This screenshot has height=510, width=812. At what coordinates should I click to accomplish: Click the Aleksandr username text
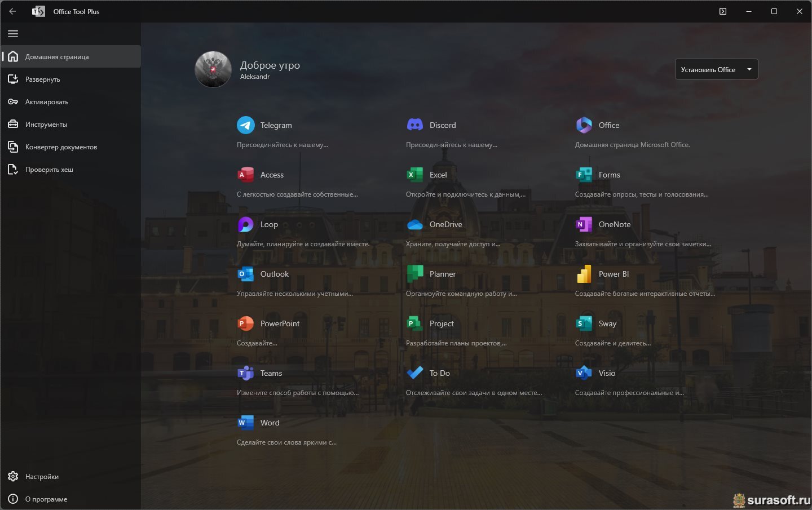[x=255, y=77]
